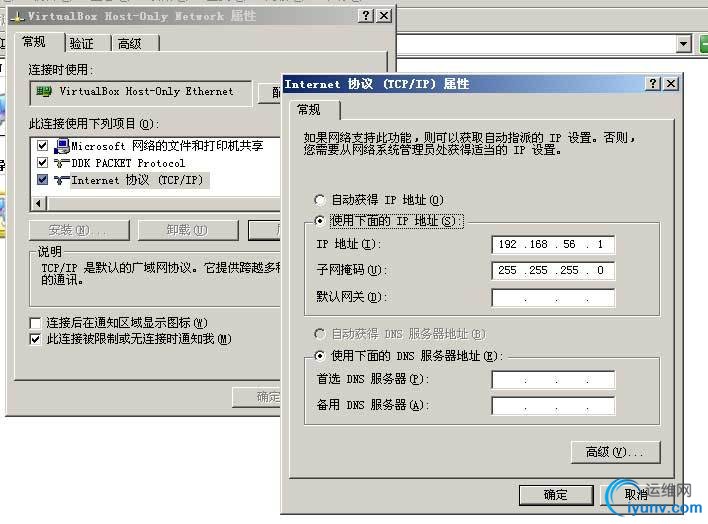The height and width of the screenshot is (524, 708).
Task: Select 自动获得 IP 地址 radio button
Action: click(319, 200)
